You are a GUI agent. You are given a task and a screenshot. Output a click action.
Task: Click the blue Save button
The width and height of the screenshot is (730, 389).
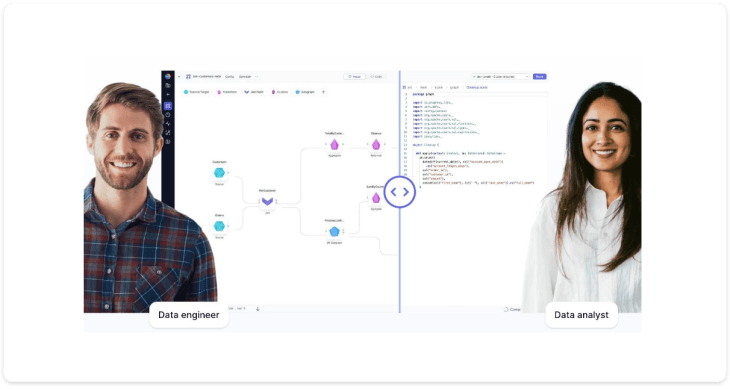pos(540,77)
